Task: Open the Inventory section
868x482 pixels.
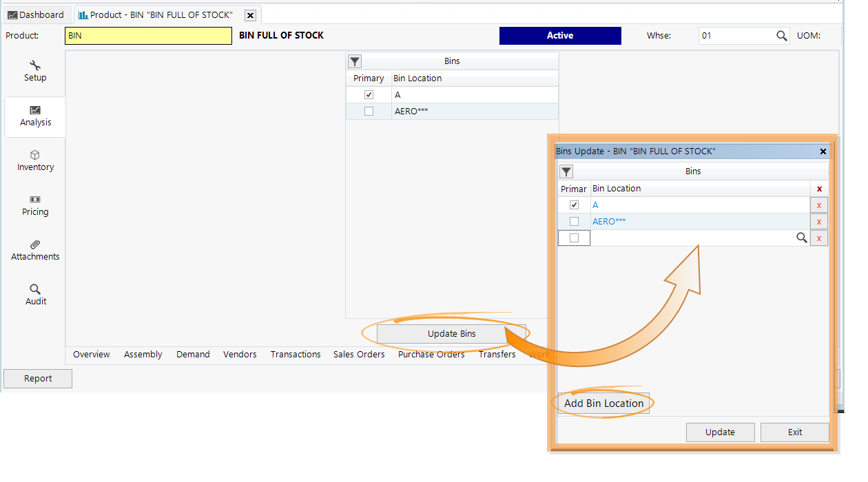Action: pos(34,160)
